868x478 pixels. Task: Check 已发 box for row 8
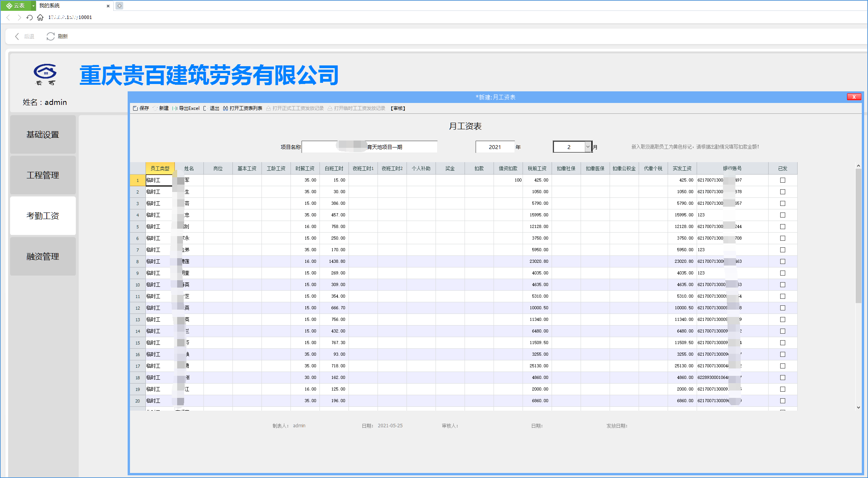coord(783,261)
